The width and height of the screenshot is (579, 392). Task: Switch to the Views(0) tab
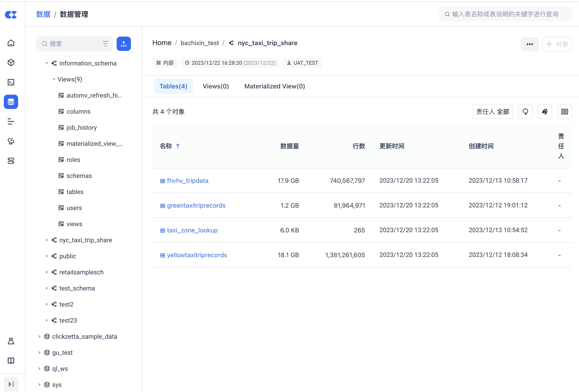tap(216, 86)
